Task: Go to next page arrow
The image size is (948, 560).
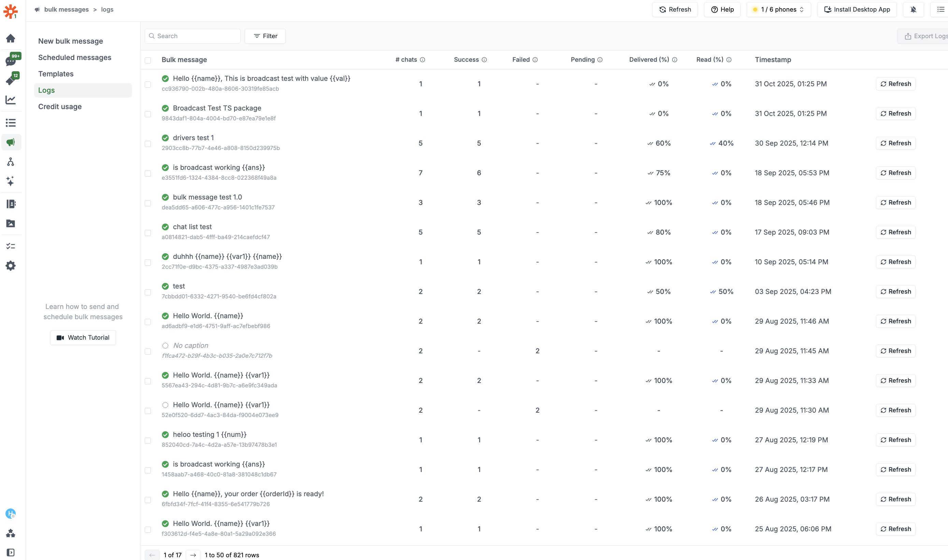Action: 193,555
